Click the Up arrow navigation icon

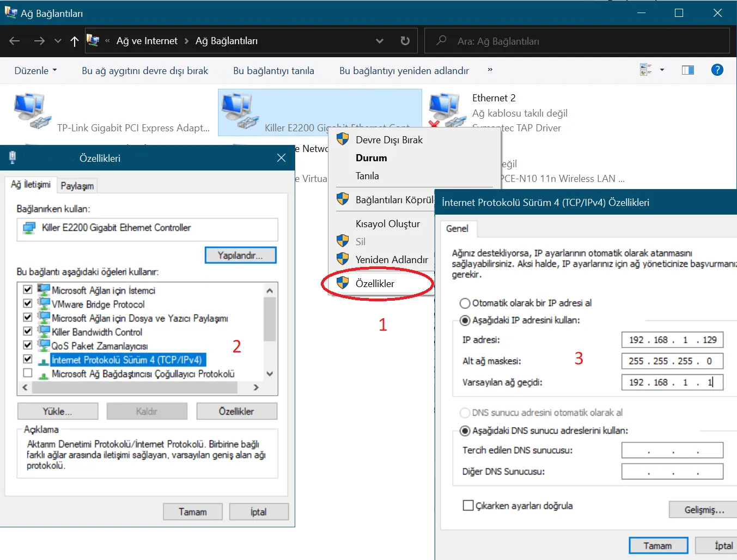75,41
